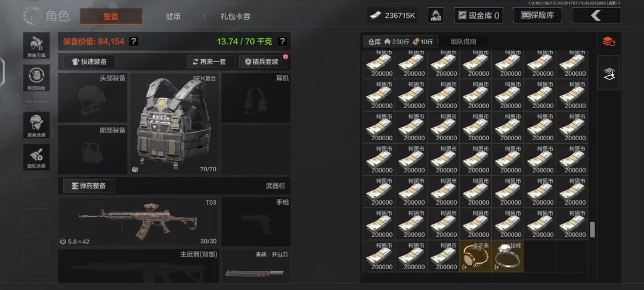Viewport: 644px width, 290px height.
Task: Click the store-all layers icon on right
Action: pos(608,73)
